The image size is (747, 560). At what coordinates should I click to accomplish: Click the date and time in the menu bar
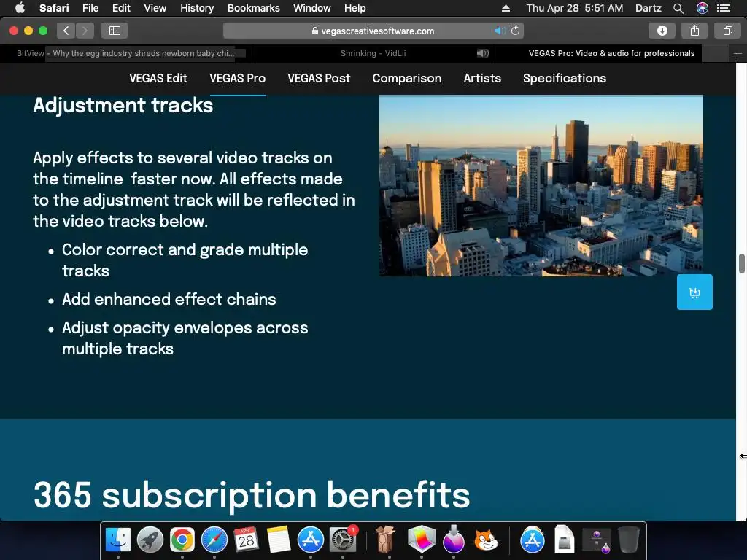(575, 8)
